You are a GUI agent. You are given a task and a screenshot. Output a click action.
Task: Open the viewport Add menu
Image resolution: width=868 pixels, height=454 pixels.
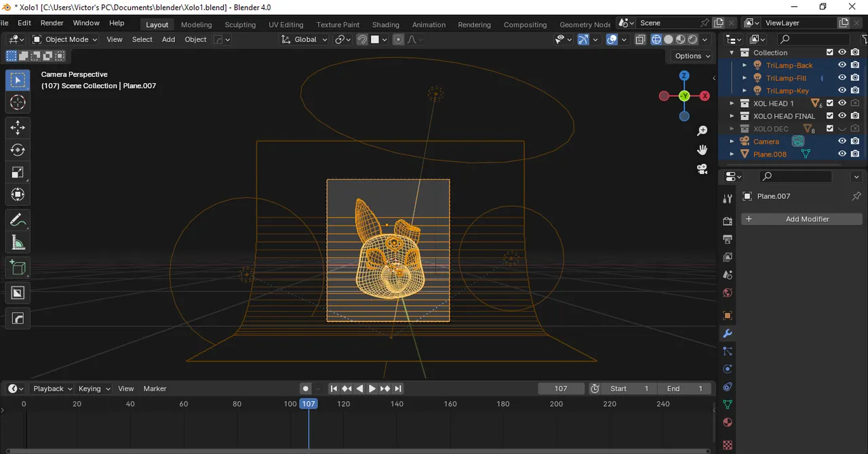pos(168,39)
